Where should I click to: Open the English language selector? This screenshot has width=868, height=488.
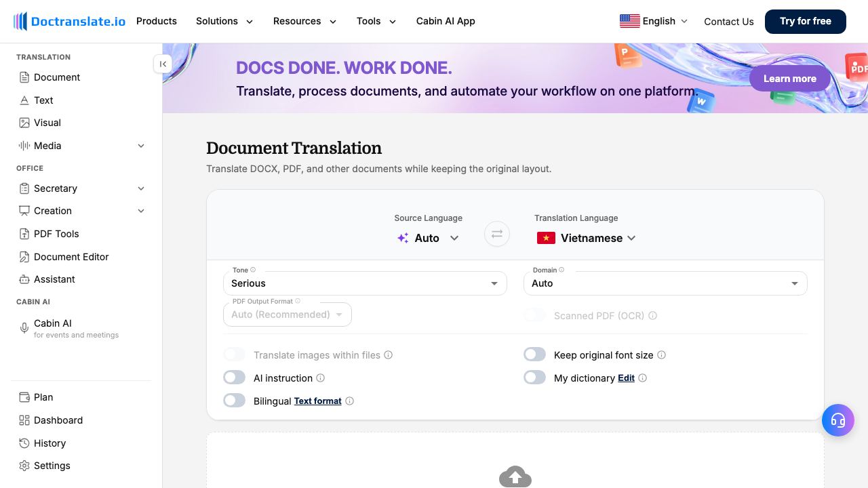coord(654,21)
